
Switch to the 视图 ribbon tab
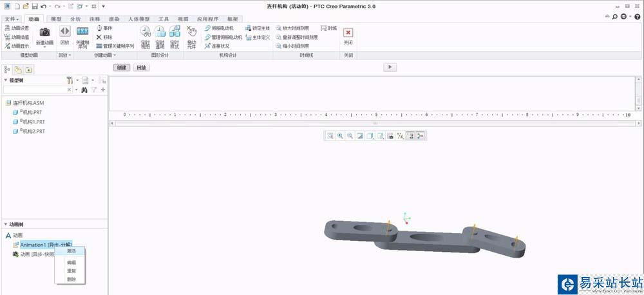click(x=183, y=19)
